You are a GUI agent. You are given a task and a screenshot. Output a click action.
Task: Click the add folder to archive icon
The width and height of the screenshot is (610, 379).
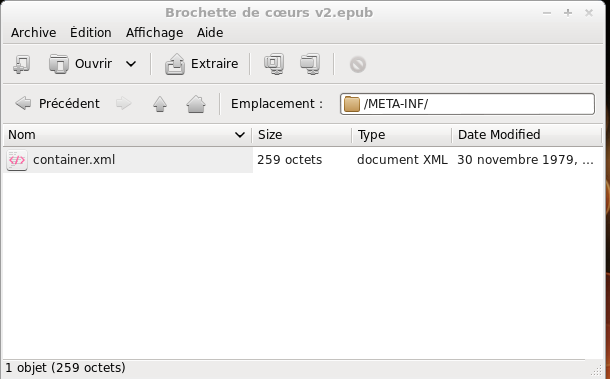[310, 64]
